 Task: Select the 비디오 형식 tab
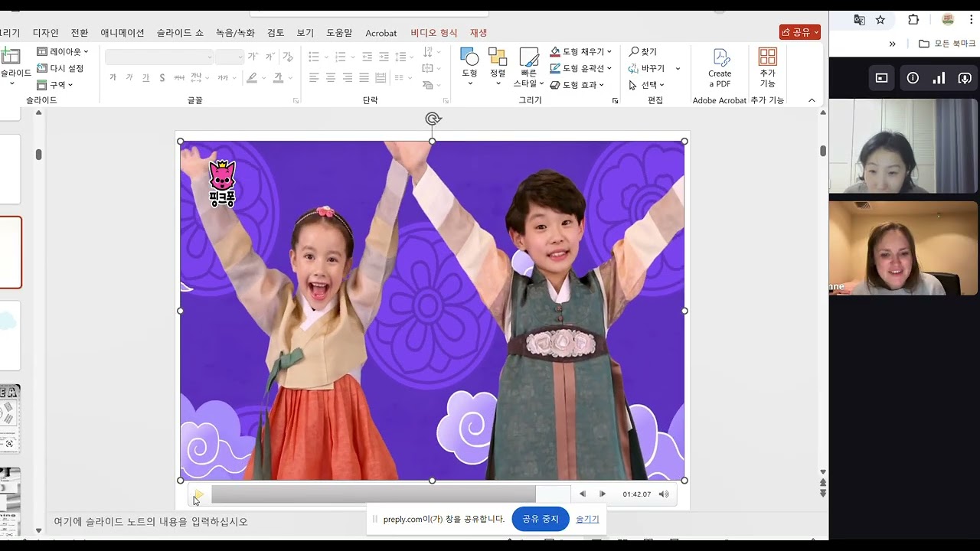pyautogui.click(x=433, y=33)
